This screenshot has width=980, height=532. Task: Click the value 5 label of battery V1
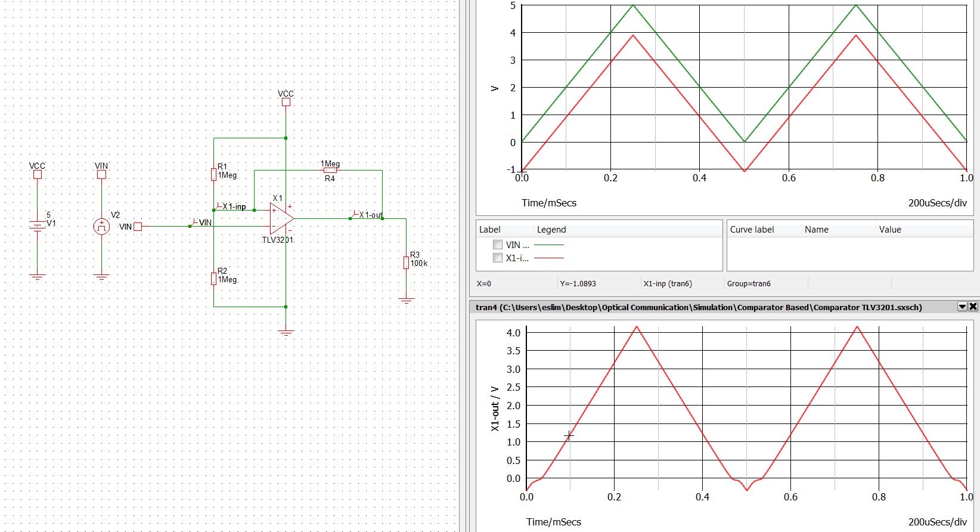[x=49, y=215]
